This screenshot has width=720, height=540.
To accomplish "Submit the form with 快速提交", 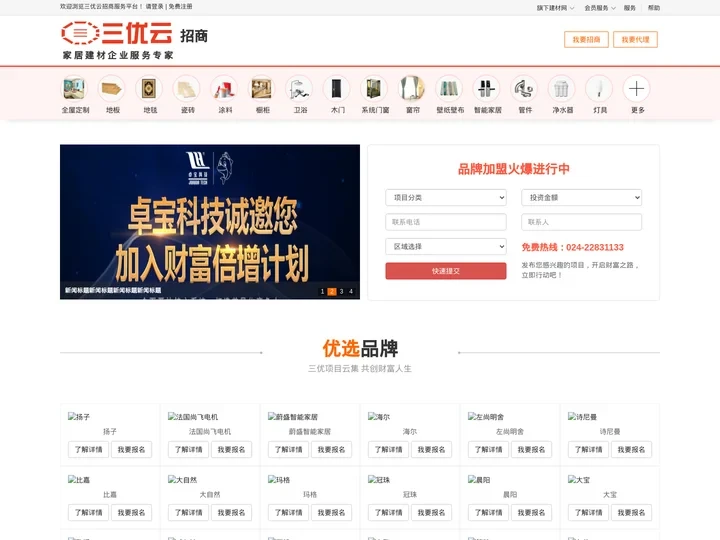I will [446, 271].
